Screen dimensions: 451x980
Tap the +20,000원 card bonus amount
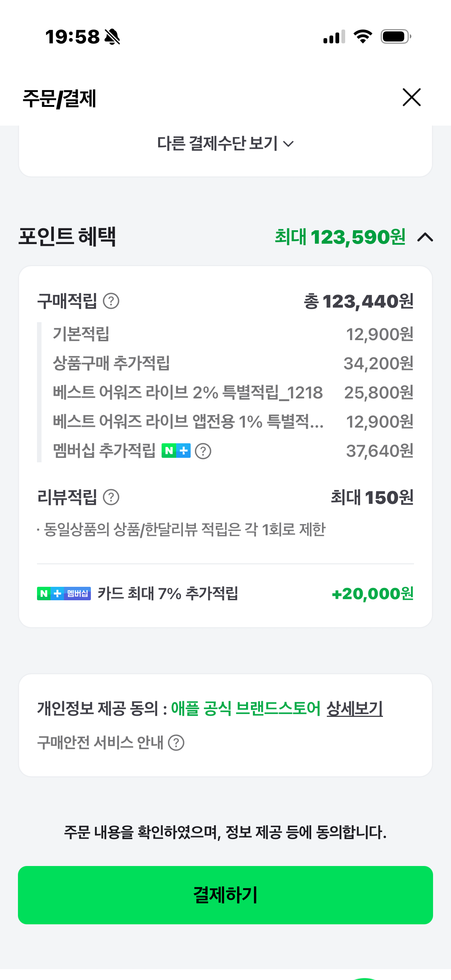372,594
